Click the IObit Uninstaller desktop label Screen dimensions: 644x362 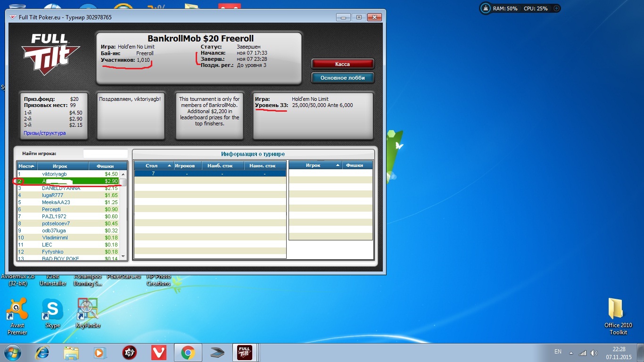(x=52, y=280)
